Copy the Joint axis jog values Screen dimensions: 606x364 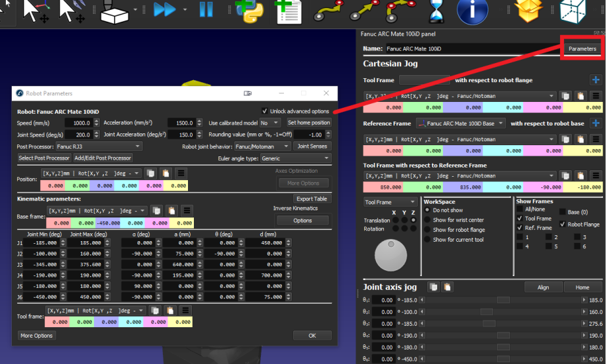tap(433, 287)
